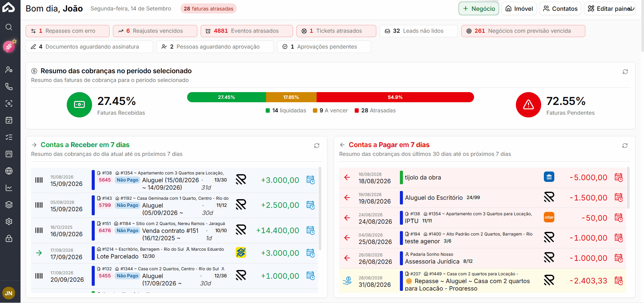Open Documentos aguardando assinatura chip
Viewport: 644px width, 303px height.
coord(89,47)
